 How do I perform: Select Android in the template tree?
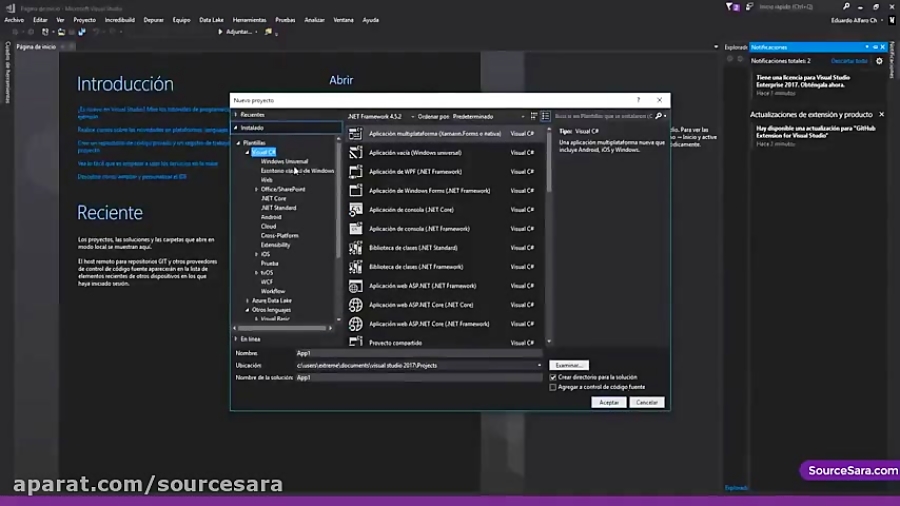271,217
